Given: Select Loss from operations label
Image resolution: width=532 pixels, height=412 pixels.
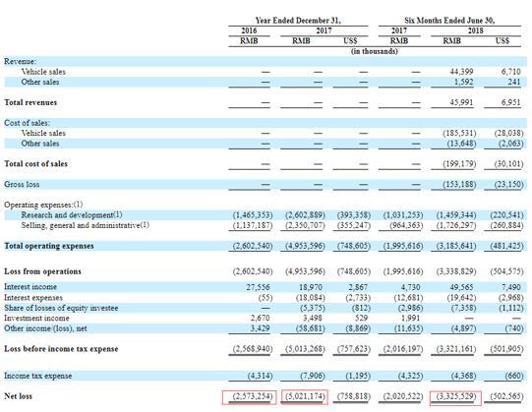Looking at the screenshot, I should pos(42,271).
